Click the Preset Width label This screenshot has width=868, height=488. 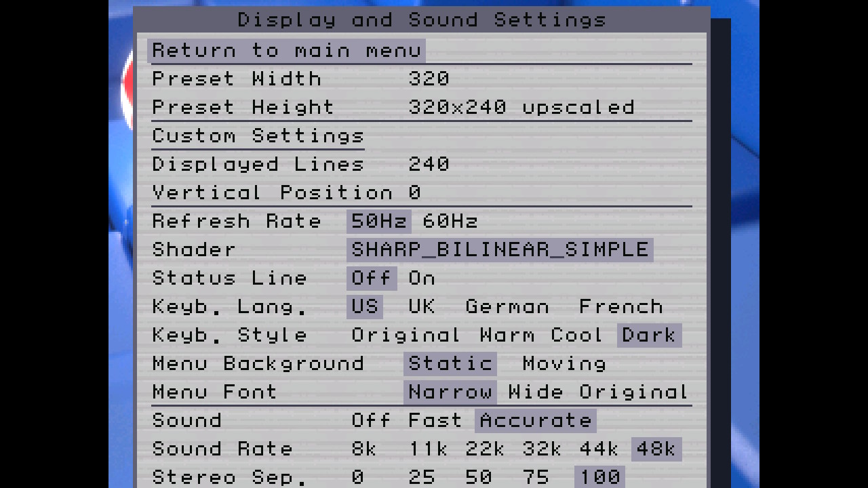(x=237, y=79)
